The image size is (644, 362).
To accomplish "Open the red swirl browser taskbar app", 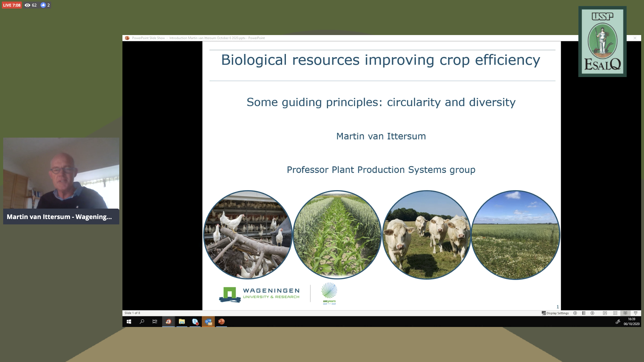I will (x=168, y=322).
